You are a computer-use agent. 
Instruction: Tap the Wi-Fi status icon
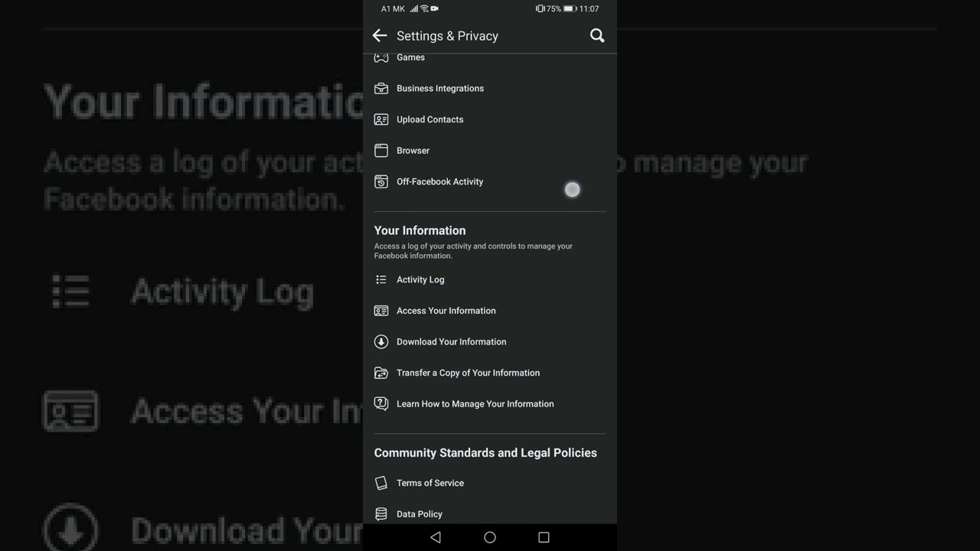[x=424, y=8]
